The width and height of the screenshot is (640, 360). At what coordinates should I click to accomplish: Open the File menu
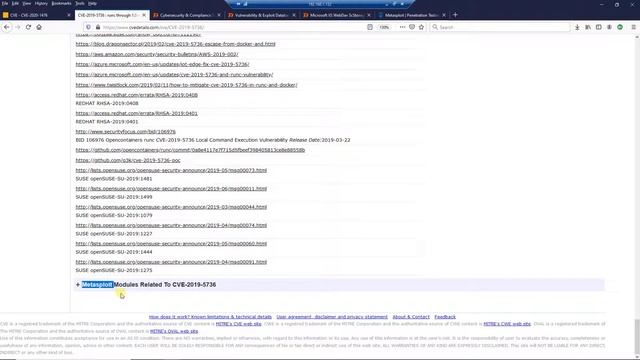coord(5,3)
